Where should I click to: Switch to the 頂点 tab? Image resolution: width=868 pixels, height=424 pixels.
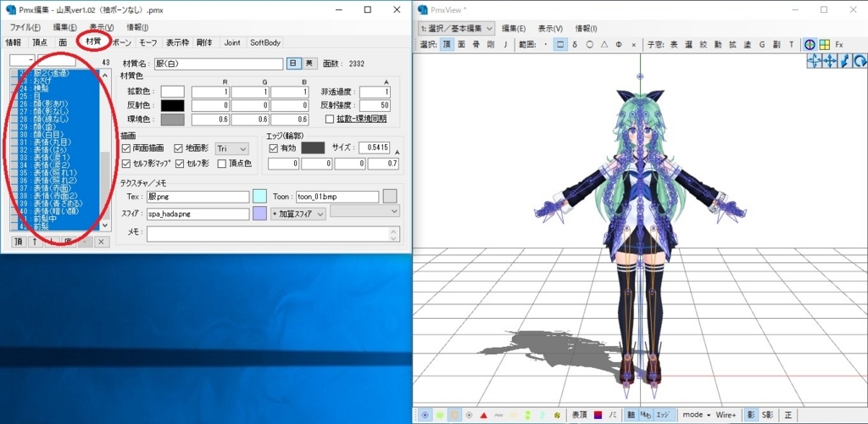tap(40, 42)
